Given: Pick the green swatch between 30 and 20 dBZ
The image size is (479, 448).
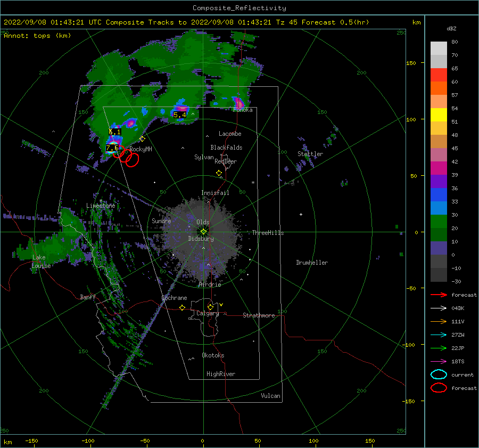Looking at the screenshot, I should pos(439,222).
